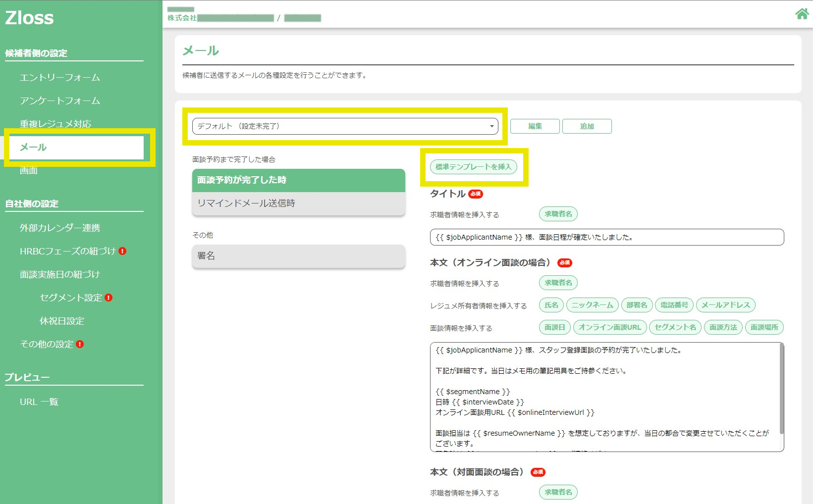
Task: Click the red alert icon beside HRBCフェーズの紐づけ
Action: [122, 251]
